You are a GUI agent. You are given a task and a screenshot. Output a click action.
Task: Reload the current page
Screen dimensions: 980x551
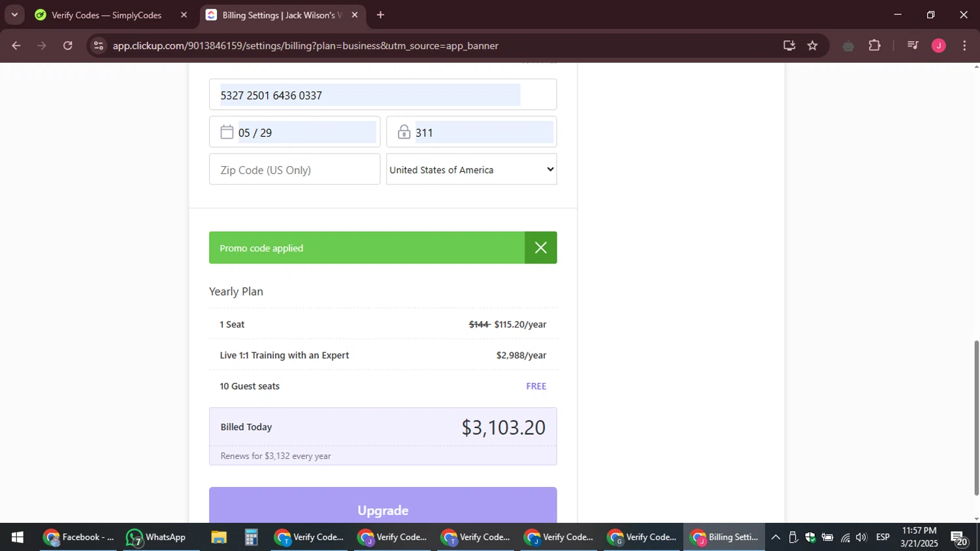(x=68, y=46)
